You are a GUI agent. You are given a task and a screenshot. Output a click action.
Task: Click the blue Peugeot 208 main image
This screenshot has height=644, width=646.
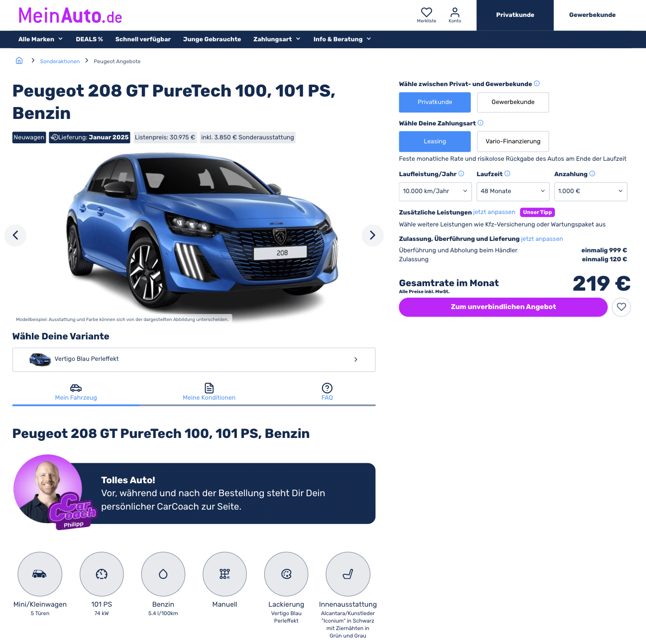point(202,234)
